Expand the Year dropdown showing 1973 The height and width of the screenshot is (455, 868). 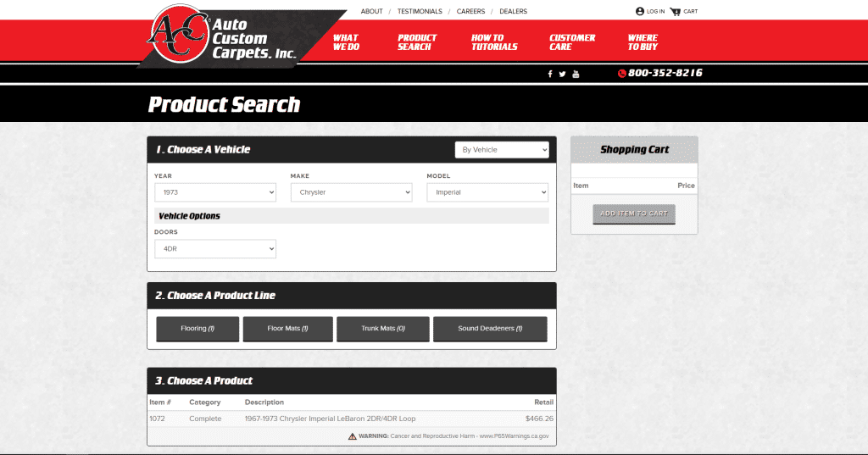(215, 192)
